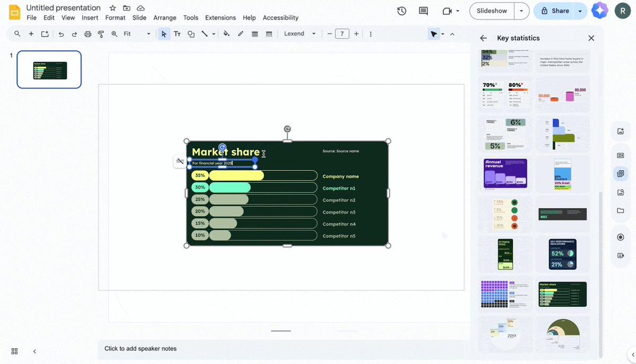
Task: Open the Fill color picker
Action: pos(226,33)
